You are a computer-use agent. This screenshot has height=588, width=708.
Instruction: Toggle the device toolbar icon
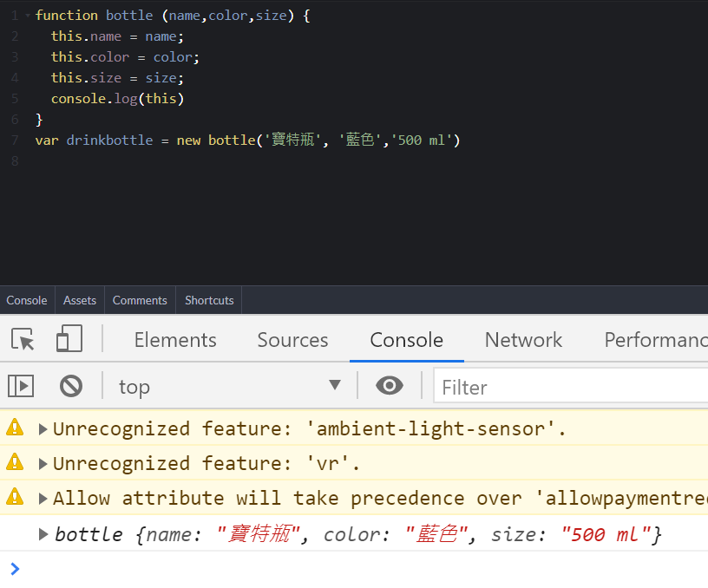(69, 338)
